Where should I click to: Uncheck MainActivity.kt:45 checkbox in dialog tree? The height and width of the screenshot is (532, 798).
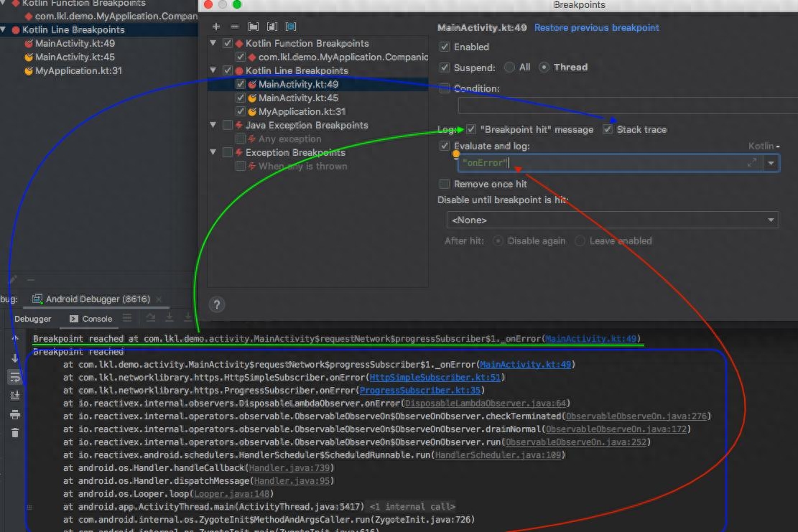pyautogui.click(x=240, y=98)
